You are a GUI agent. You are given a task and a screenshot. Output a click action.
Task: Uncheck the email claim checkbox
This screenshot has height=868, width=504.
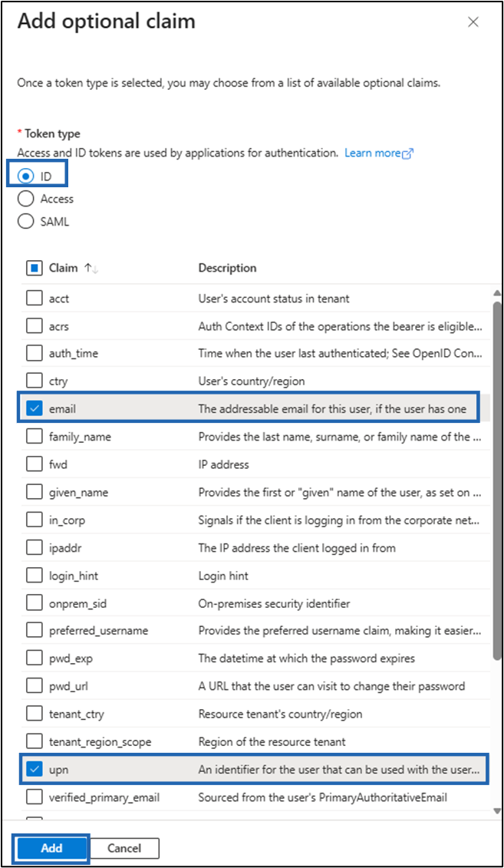(35, 409)
